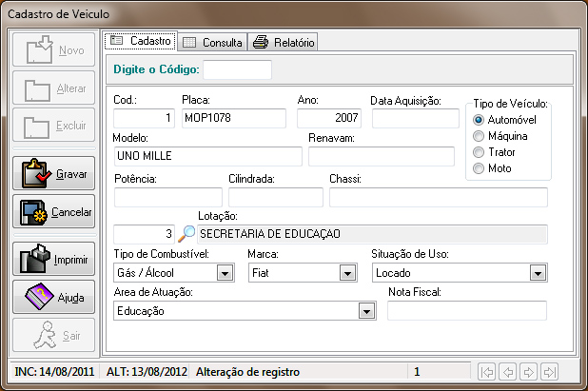Choose Trator radio option
588x391 pixels.
point(479,152)
